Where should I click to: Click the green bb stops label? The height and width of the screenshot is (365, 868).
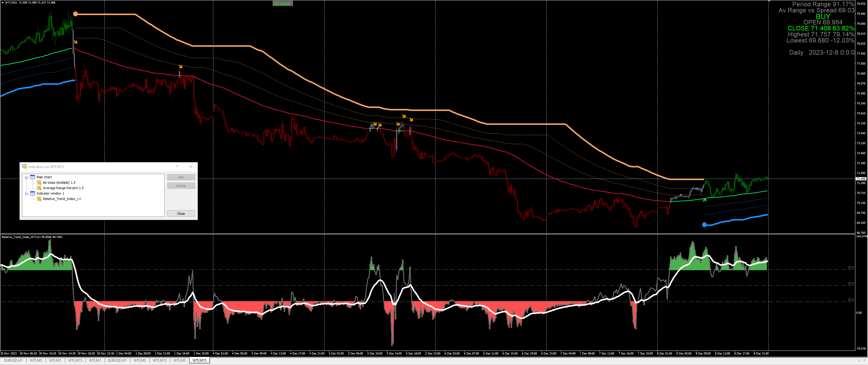(x=282, y=3)
